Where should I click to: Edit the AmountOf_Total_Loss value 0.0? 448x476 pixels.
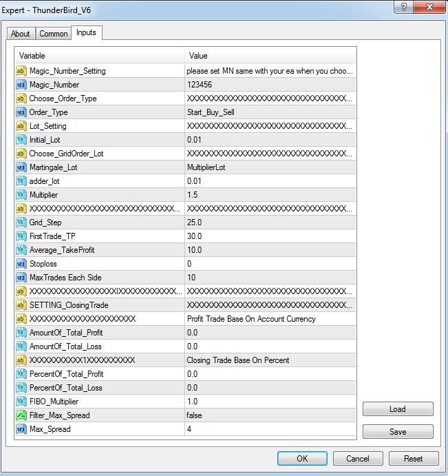coord(270,346)
